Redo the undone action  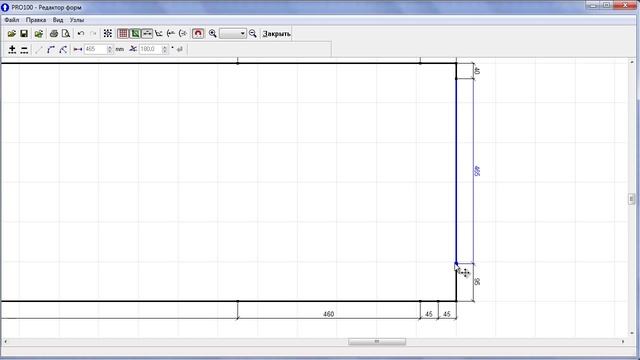tap(93, 33)
